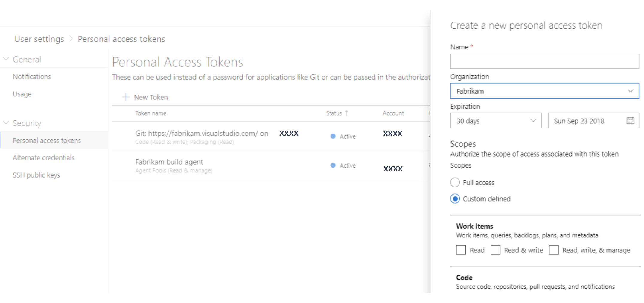Expand the 30 days expiration dropdown
The height and width of the screenshot is (303, 644).
click(x=496, y=121)
